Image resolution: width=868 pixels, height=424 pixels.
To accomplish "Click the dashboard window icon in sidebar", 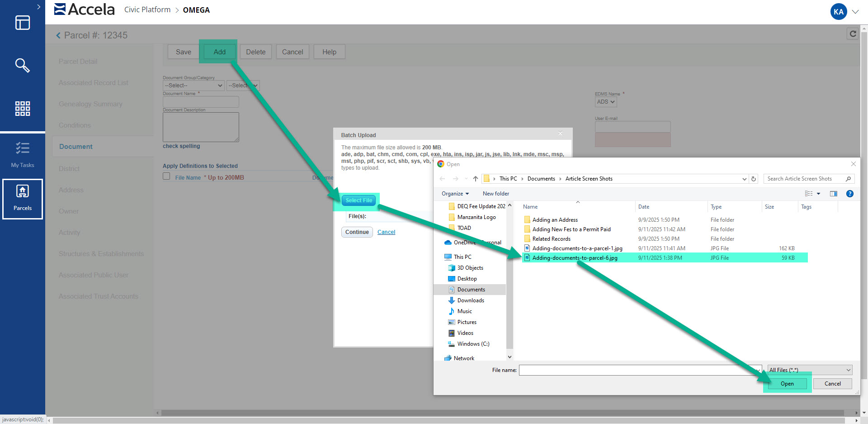I will (x=22, y=23).
